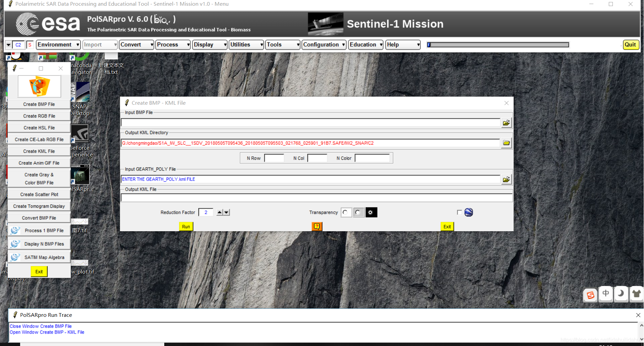The height and width of the screenshot is (346, 644).
Task: Click the Output KML File text field
Action: (x=317, y=198)
